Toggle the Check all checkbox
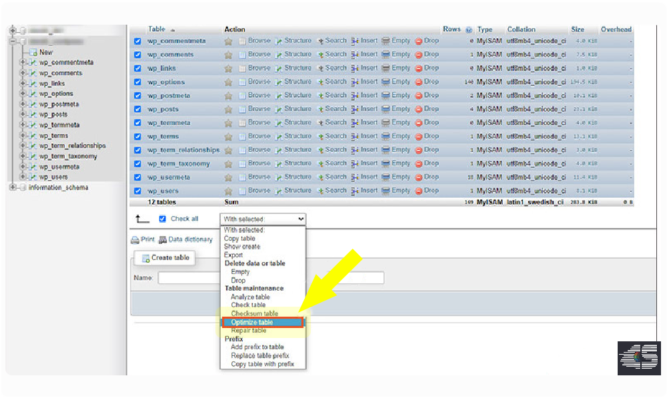 (x=162, y=218)
